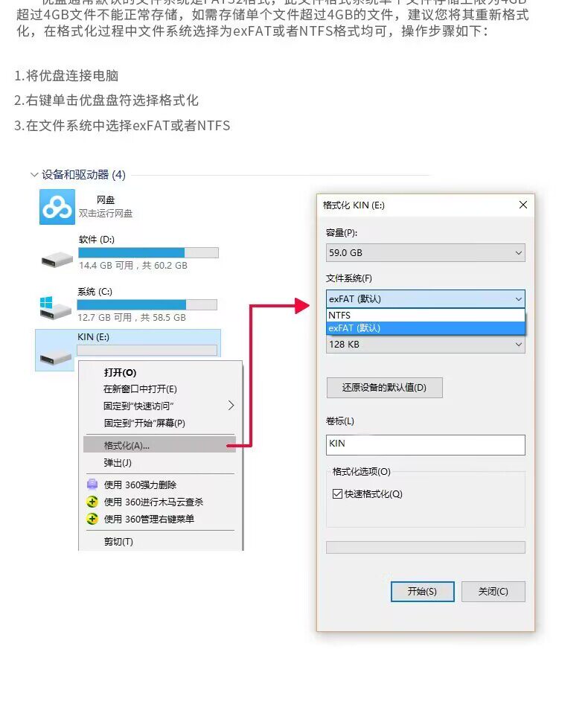Expand the 文件系统 exFAT dropdown
The height and width of the screenshot is (716, 588).
(x=426, y=299)
